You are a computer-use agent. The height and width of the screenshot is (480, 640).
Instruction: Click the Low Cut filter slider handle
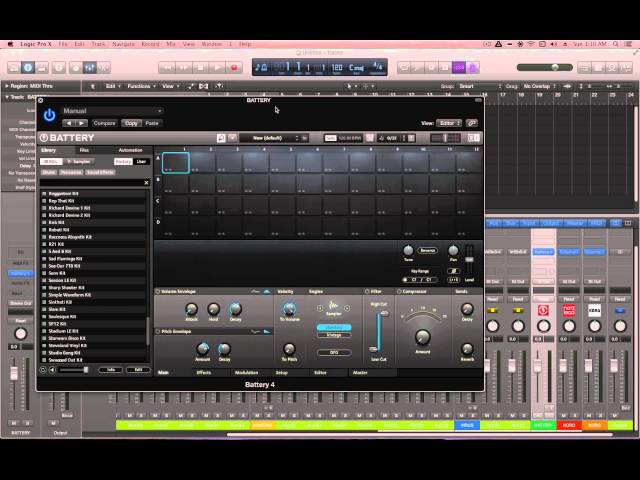373,349
